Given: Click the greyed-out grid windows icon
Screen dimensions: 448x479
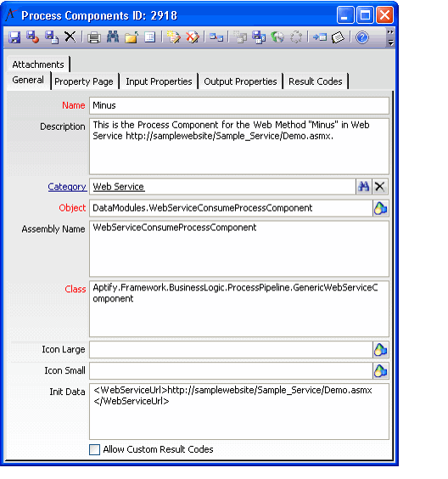Looking at the screenshot, I should [240, 37].
